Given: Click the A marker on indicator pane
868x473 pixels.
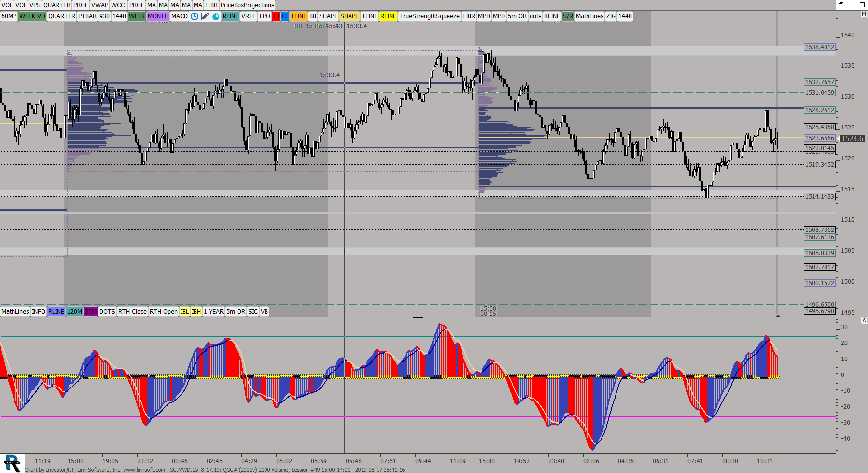Looking at the screenshot, I should pyautogui.click(x=864, y=321).
